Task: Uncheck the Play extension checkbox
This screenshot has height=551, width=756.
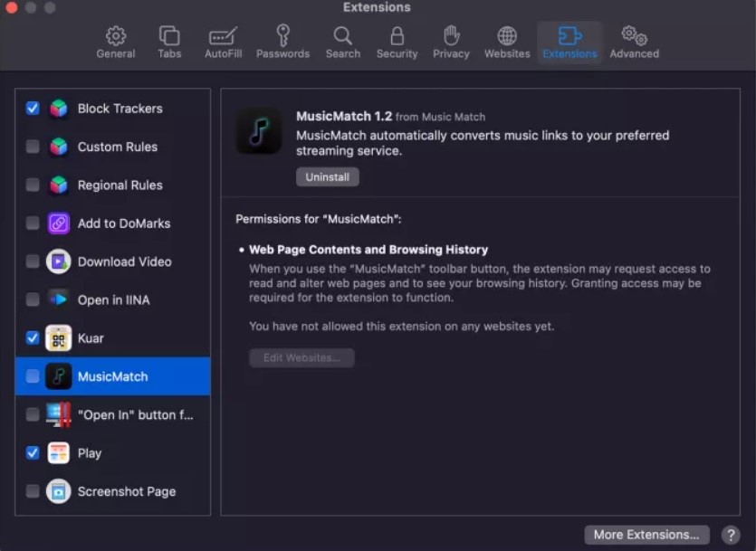Action: [33, 452]
